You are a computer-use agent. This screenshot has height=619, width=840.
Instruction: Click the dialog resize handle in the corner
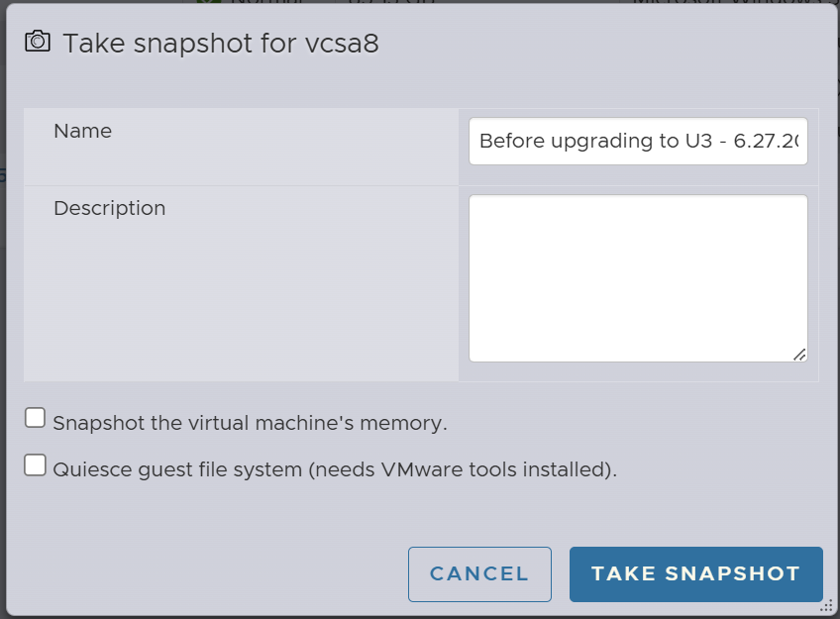(x=826, y=605)
